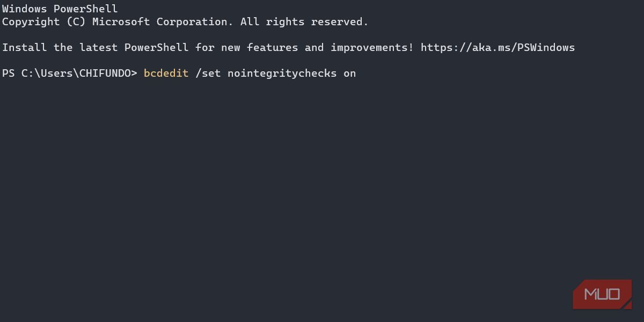Image resolution: width=644 pixels, height=322 pixels.
Task: Click the nointegritychecks argument
Action: (282, 74)
